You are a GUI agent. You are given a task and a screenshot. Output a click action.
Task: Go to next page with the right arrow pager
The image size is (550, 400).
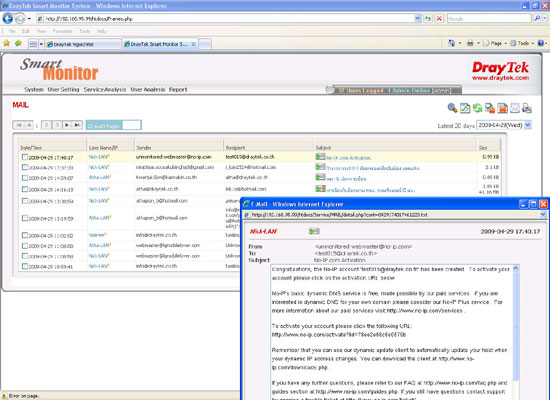click(67, 125)
